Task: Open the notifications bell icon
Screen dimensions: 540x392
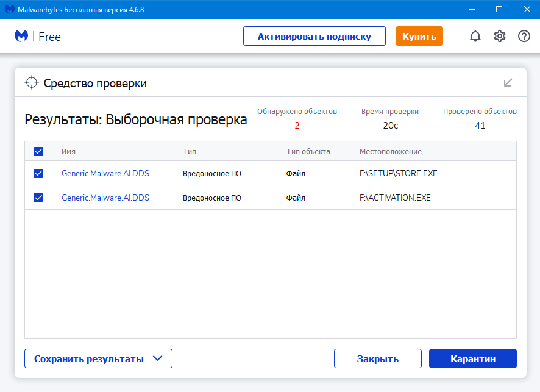Action: pyautogui.click(x=475, y=36)
